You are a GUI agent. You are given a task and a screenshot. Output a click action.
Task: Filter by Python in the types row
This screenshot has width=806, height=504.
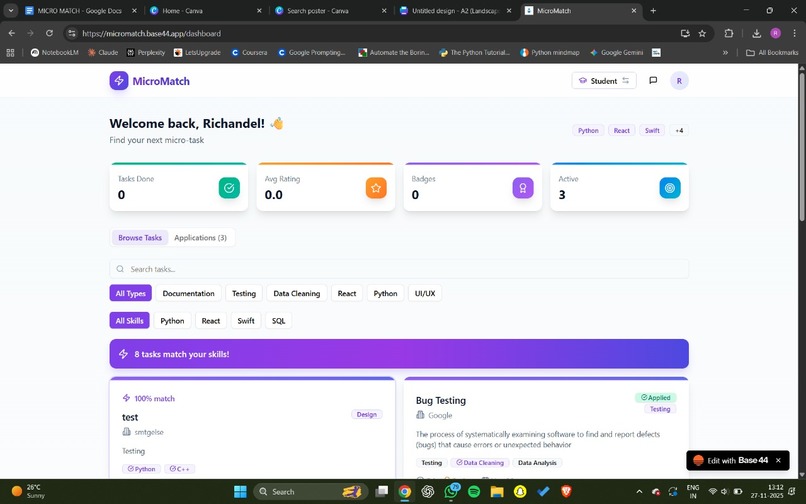pyautogui.click(x=385, y=293)
